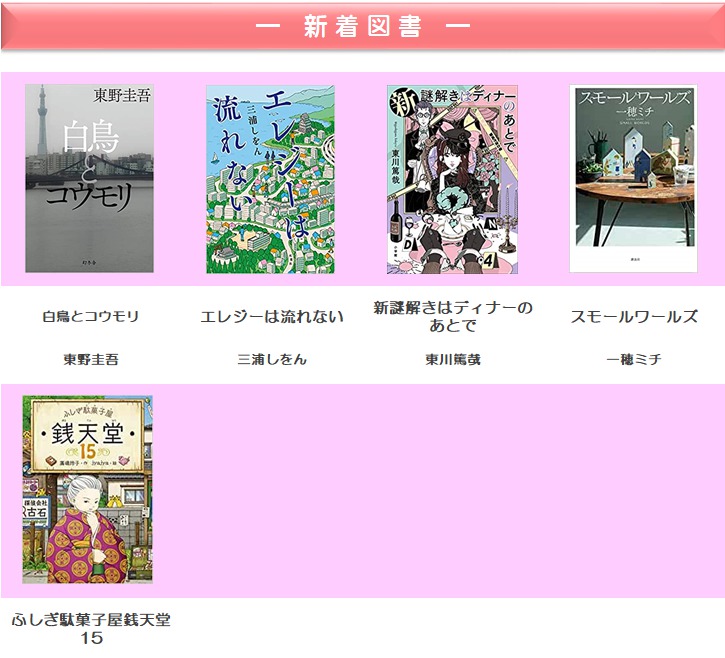
Task: Click the title text 白鳥とコウモリ
Action: [x=91, y=317]
